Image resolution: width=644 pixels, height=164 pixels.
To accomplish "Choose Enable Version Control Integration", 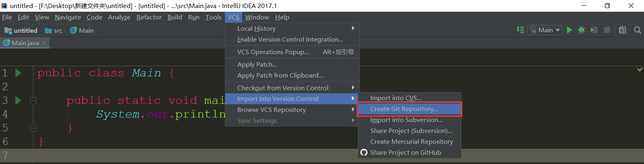I will 290,39.
